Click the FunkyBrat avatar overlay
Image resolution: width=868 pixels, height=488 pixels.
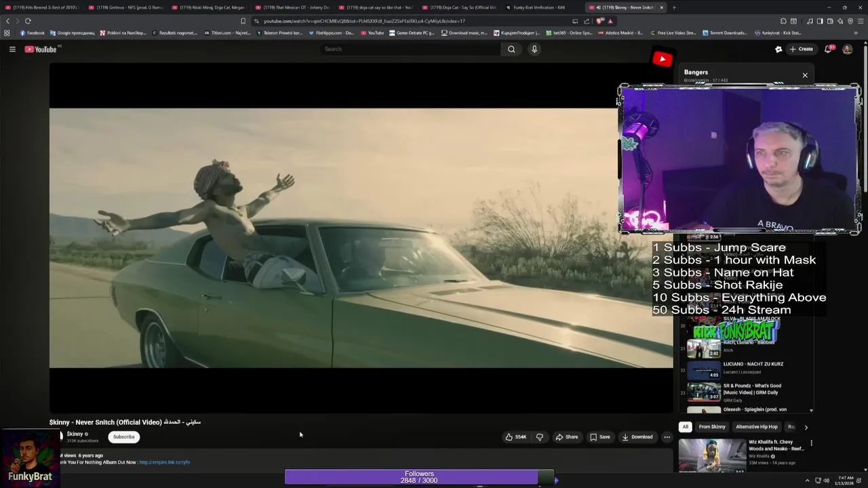[29, 459]
